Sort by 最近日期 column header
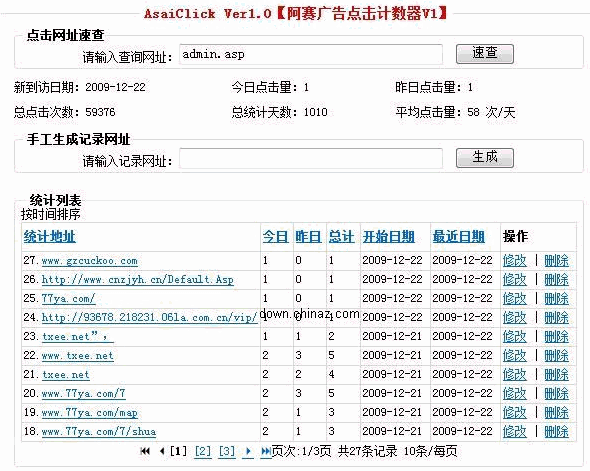 [x=459, y=237]
